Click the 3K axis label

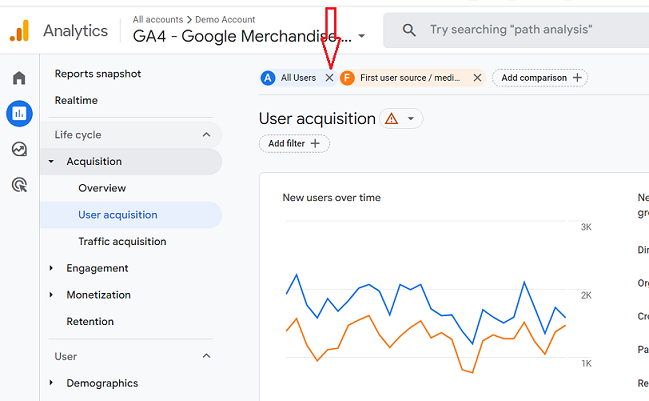pyautogui.click(x=586, y=227)
